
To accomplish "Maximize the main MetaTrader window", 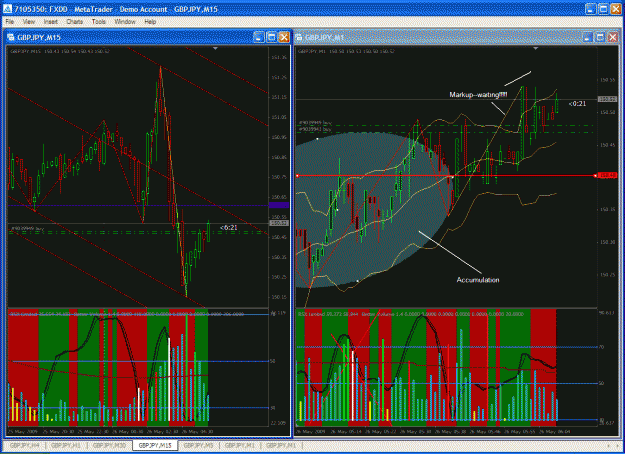I will [x=603, y=9].
